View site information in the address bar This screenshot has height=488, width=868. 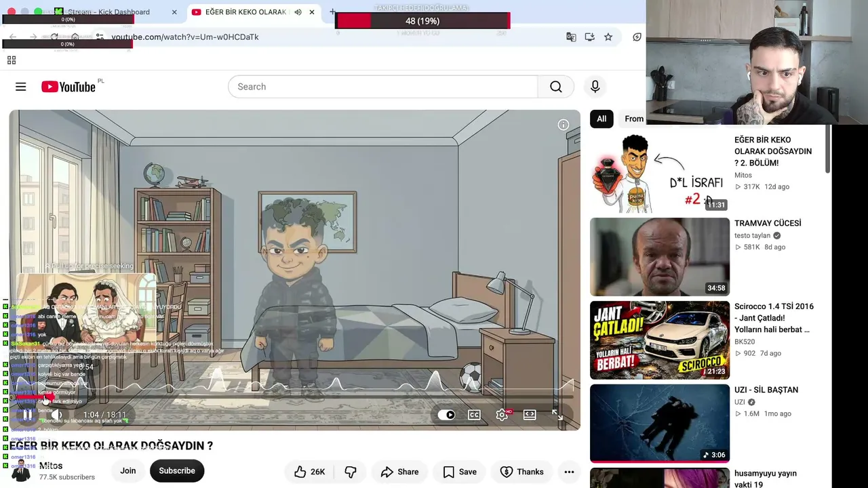[100, 37]
